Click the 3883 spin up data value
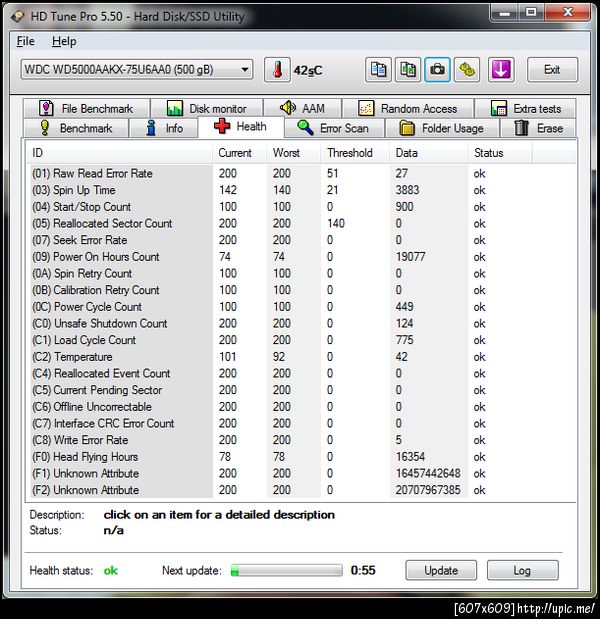This screenshot has height=619, width=600. [407, 190]
